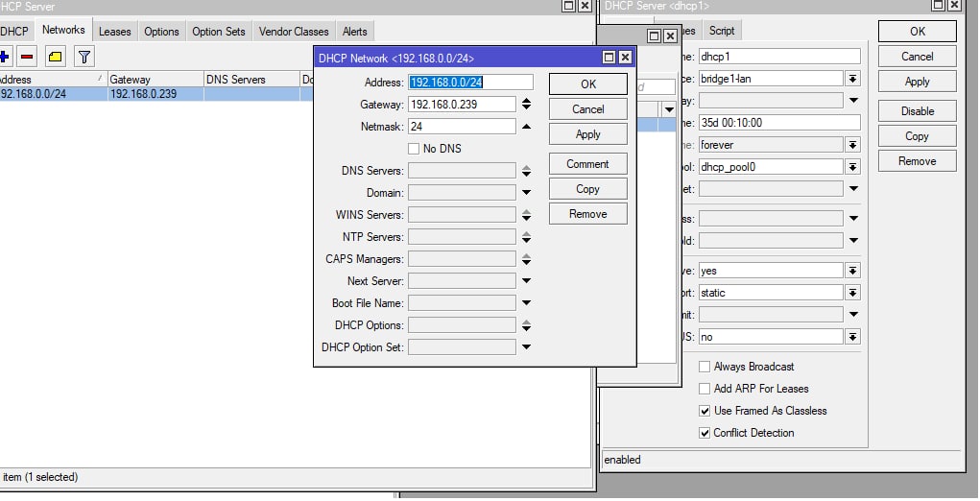Open the Leases tab
The image size is (980, 501).
[x=115, y=32]
